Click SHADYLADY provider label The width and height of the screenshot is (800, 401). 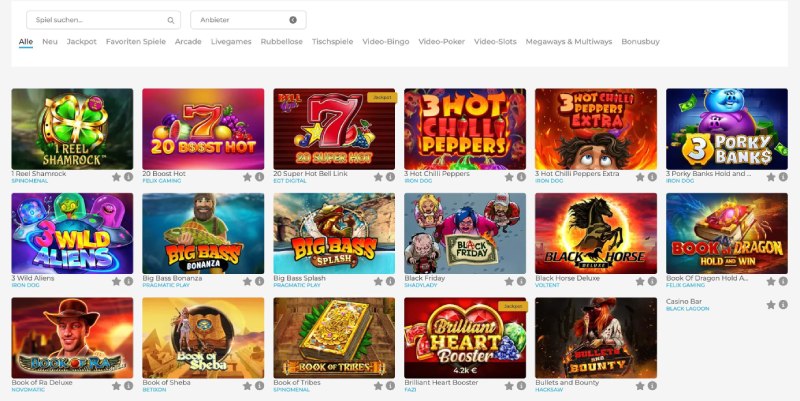(x=421, y=286)
